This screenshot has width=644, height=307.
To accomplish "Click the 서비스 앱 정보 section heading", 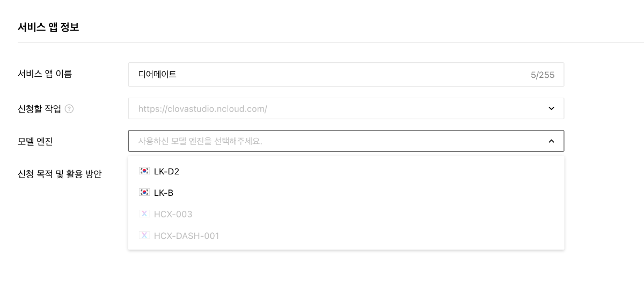I will click(48, 27).
